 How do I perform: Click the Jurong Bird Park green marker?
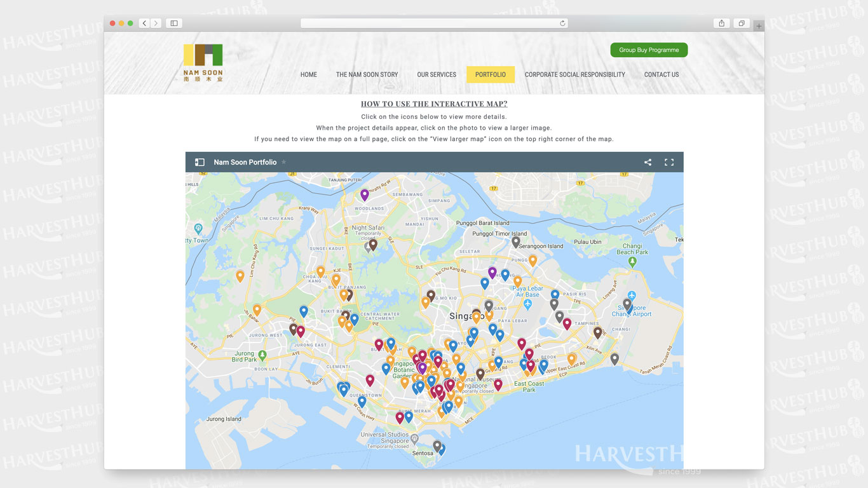pyautogui.click(x=262, y=355)
